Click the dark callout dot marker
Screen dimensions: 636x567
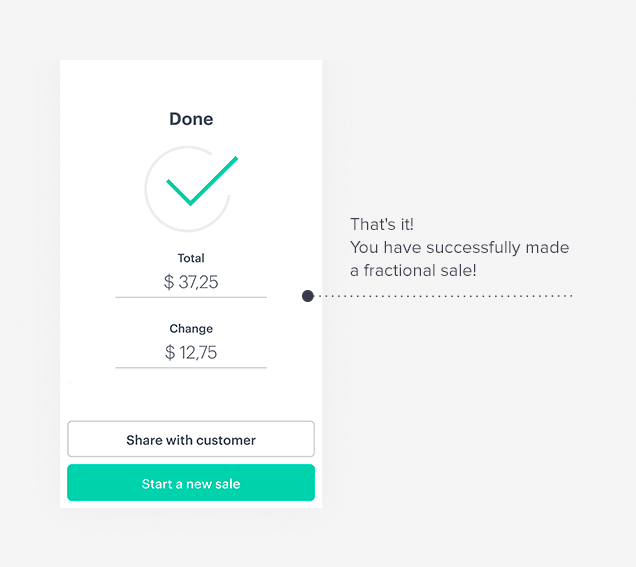[308, 296]
